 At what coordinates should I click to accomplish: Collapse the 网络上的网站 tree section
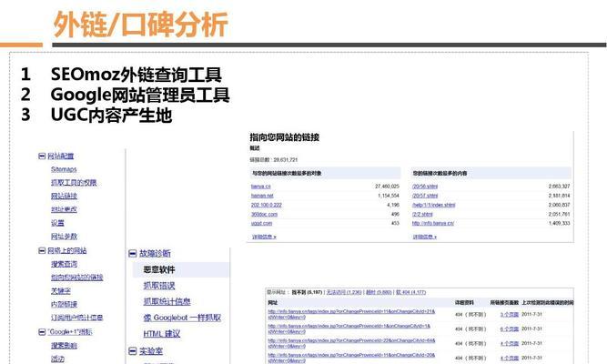42,251
